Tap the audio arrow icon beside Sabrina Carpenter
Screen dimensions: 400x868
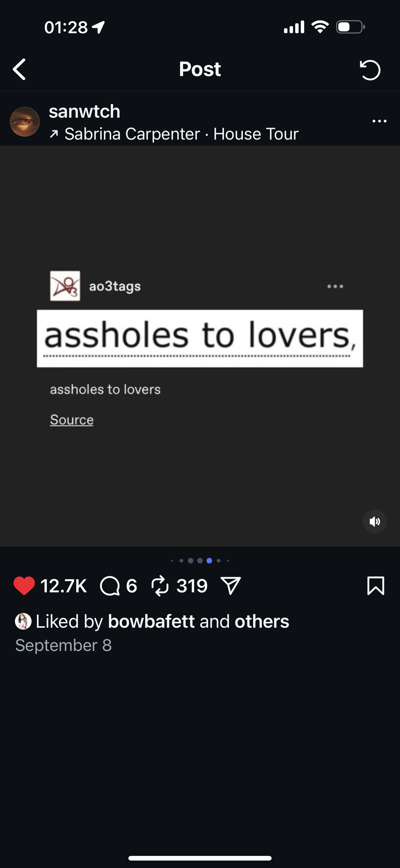point(54,134)
